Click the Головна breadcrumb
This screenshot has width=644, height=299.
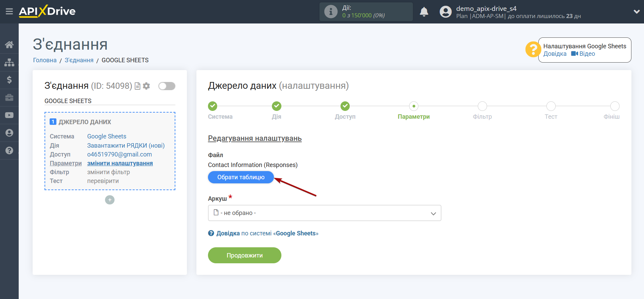45,60
